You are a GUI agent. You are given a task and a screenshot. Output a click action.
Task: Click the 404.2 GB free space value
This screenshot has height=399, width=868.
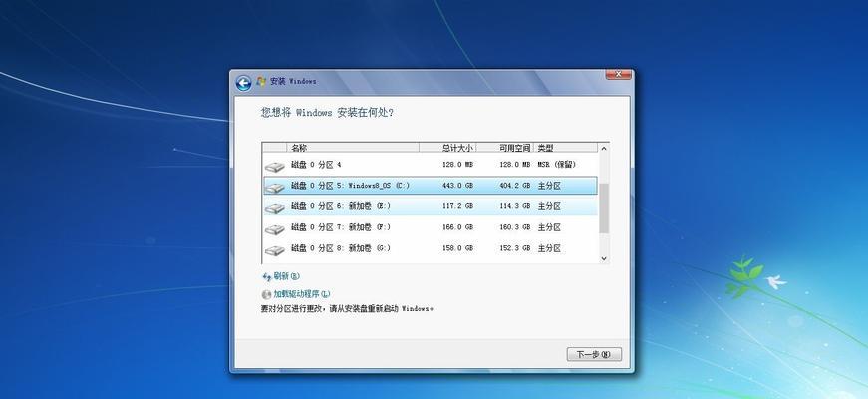tap(515, 186)
